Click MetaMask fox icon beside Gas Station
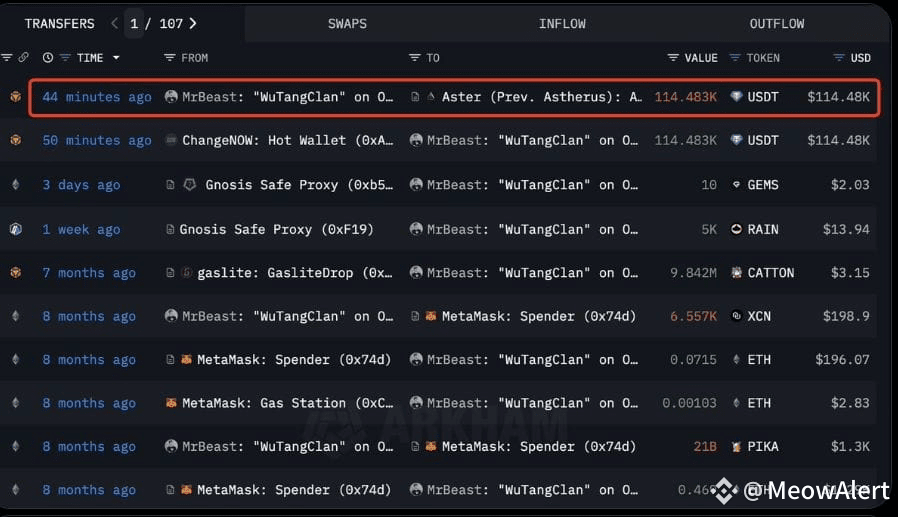898x517 pixels. pos(171,402)
